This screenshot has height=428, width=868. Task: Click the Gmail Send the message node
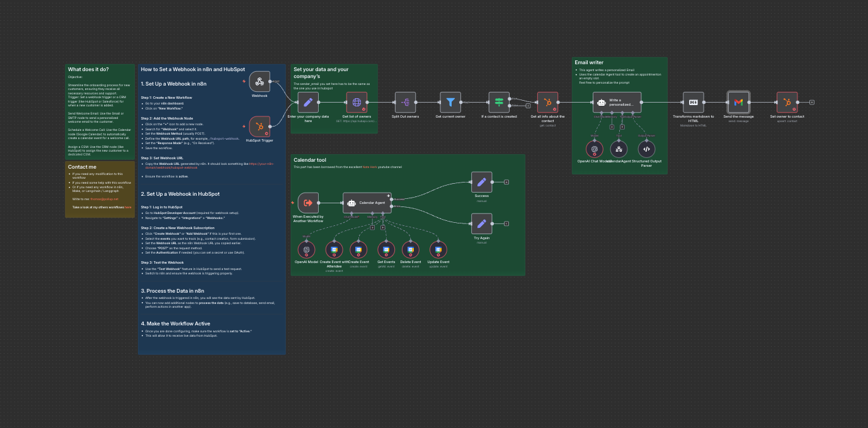pos(738,102)
